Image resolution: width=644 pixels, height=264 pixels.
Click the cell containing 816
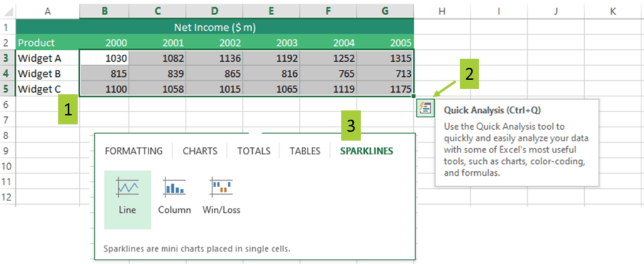[271, 74]
